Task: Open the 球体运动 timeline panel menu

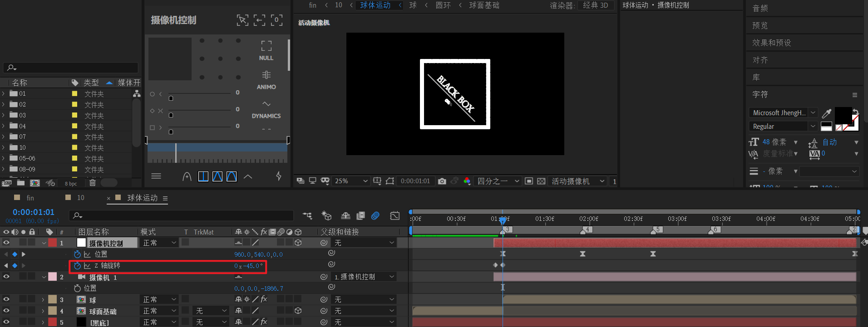Action: (165, 198)
